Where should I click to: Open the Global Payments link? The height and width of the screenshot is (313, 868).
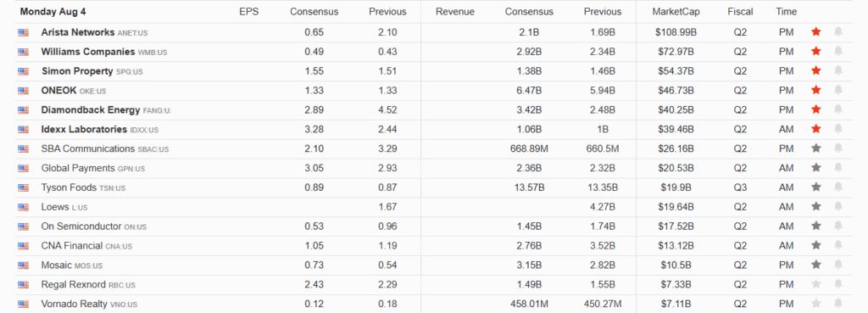pyautogui.click(x=78, y=169)
